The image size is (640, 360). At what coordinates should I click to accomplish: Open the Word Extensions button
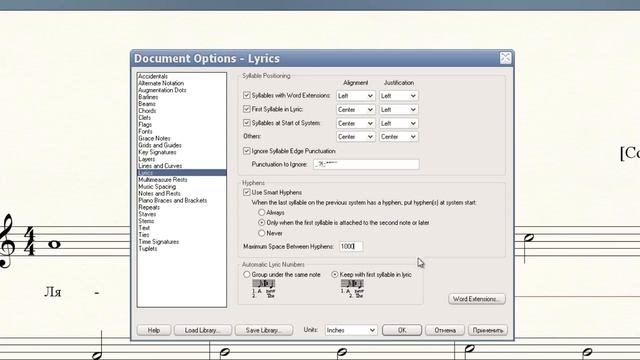pyautogui.click(x=477, y=299)
